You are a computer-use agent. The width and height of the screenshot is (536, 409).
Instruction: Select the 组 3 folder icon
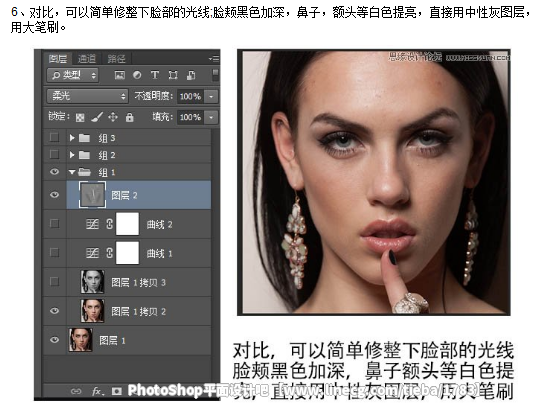click(84, 138)
